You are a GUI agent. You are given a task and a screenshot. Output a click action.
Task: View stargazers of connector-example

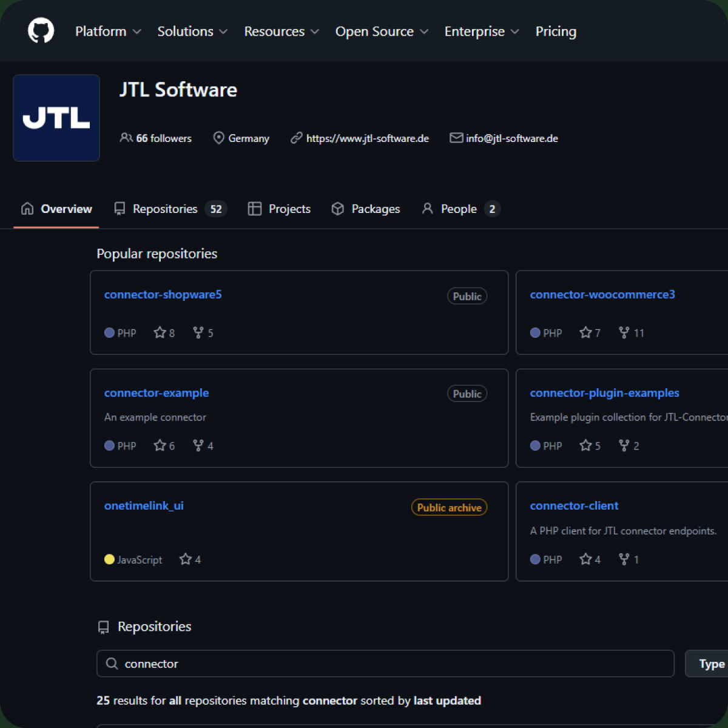tap(164, 445)
